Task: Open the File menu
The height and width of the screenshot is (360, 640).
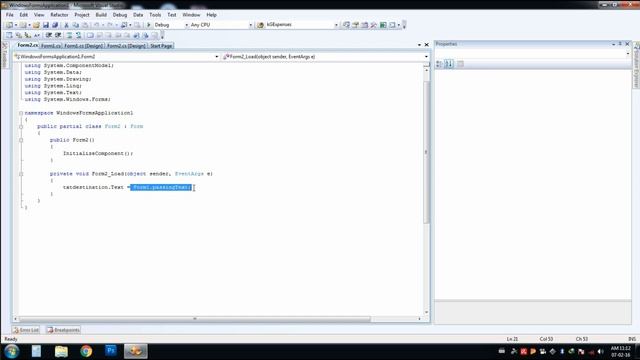Action: 10,15
